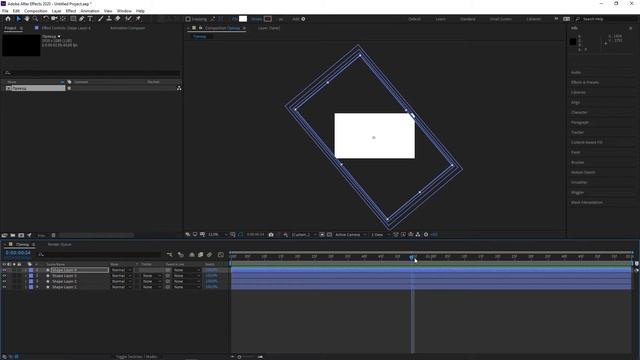Select the Pan Behind anchor point tool
This screenshot has width=640, height=360.
[62, 19]
